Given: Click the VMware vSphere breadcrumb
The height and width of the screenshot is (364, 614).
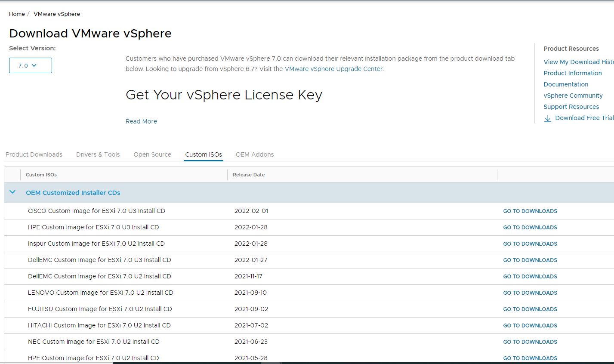Looking at the screenshot, I should click(56, 14).
